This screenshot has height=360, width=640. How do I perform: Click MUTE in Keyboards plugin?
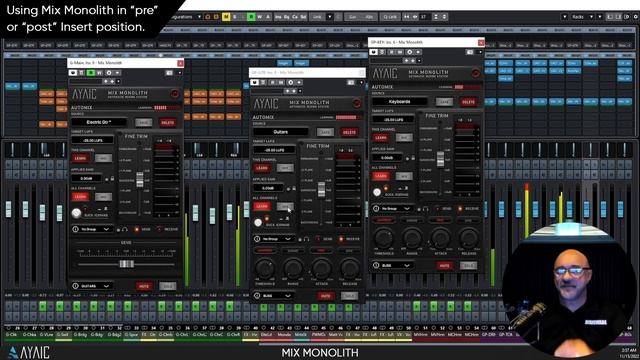click(x=444, y=266)
